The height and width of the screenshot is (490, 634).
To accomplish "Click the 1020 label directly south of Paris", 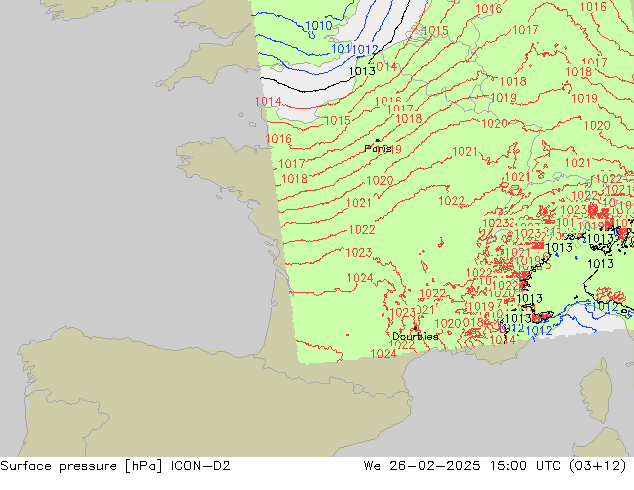I will point(380,181).
